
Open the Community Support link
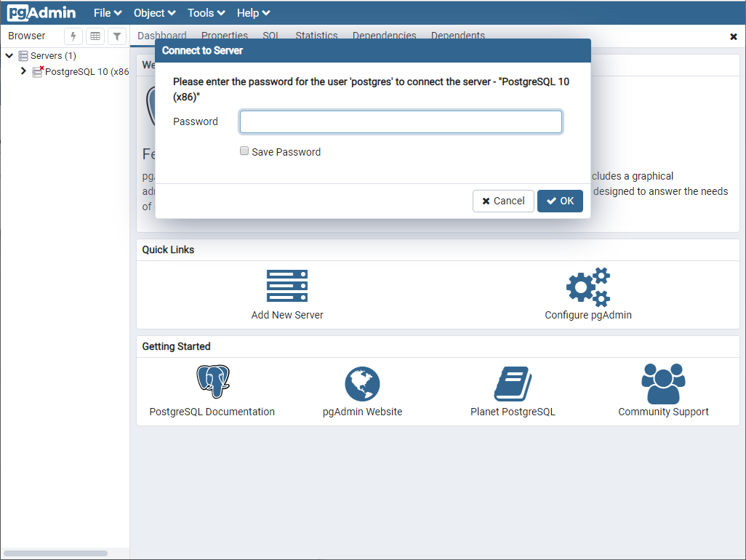[x=663, y=412]
